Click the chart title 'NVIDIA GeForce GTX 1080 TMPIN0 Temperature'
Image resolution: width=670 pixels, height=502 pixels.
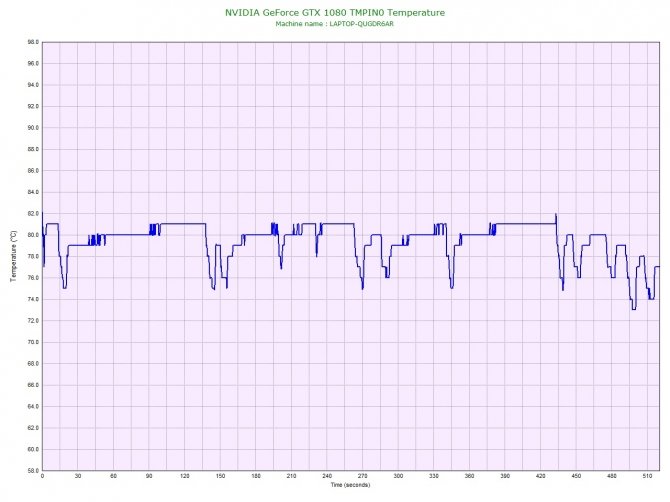[335, 13]
